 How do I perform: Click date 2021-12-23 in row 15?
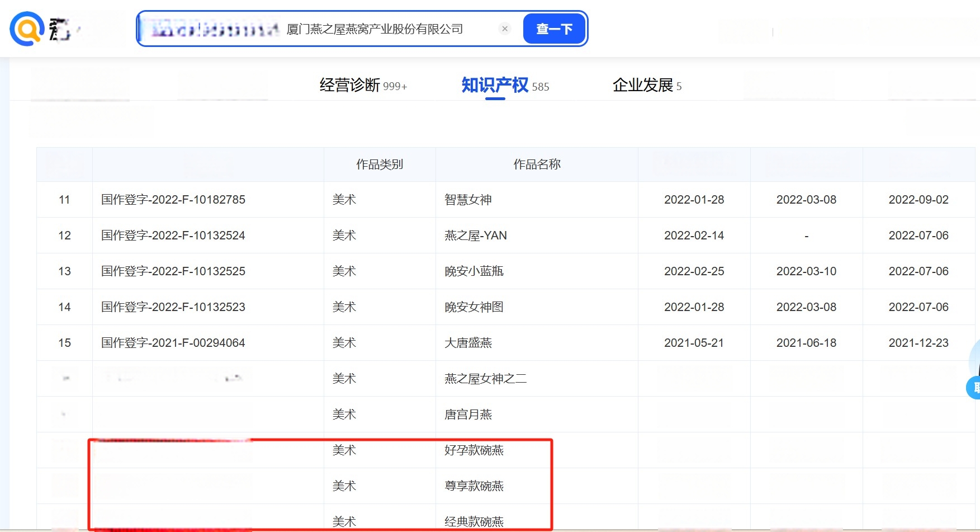point(919,343)
